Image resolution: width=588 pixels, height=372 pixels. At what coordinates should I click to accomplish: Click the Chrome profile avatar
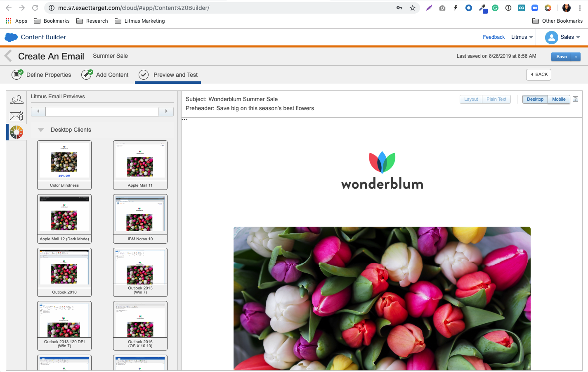tap(567, 8)
